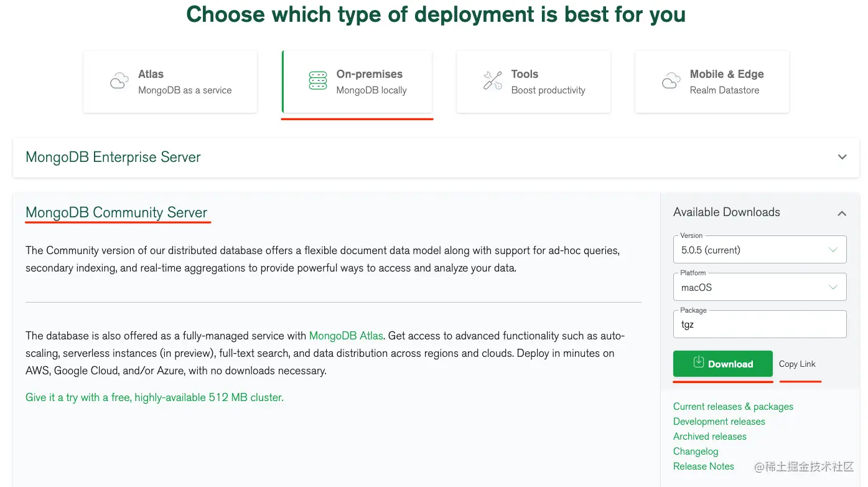Open the Development releases link
Screen dimensions: 868x487
(719, 422)
